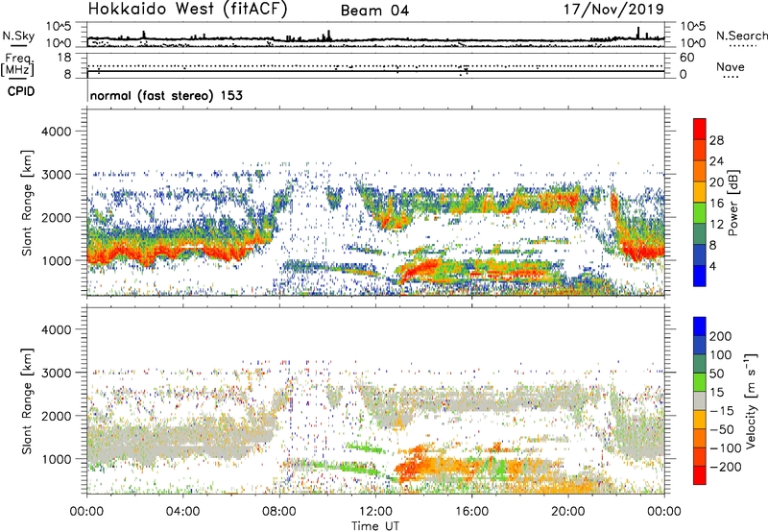Click the "-200" tick on Velocity colorbar
Image resolution: width=768 pixels, height=532 pixels.
[x=725, y=467]
